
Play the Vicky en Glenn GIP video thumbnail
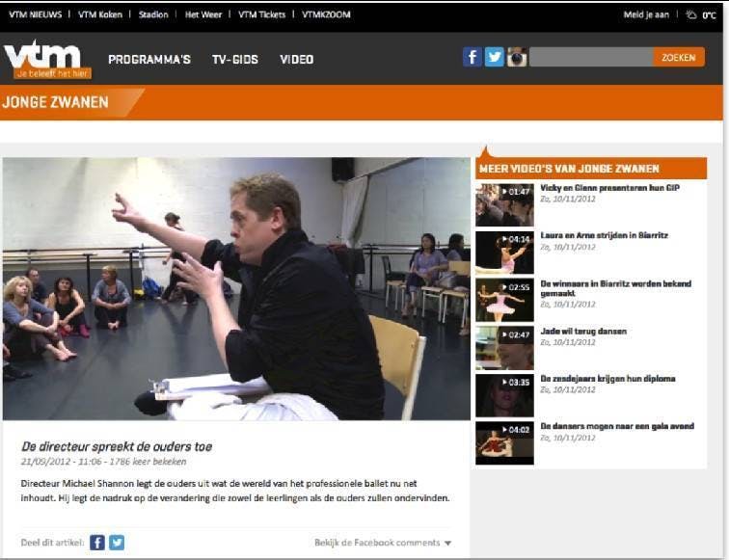pos(504,204)
